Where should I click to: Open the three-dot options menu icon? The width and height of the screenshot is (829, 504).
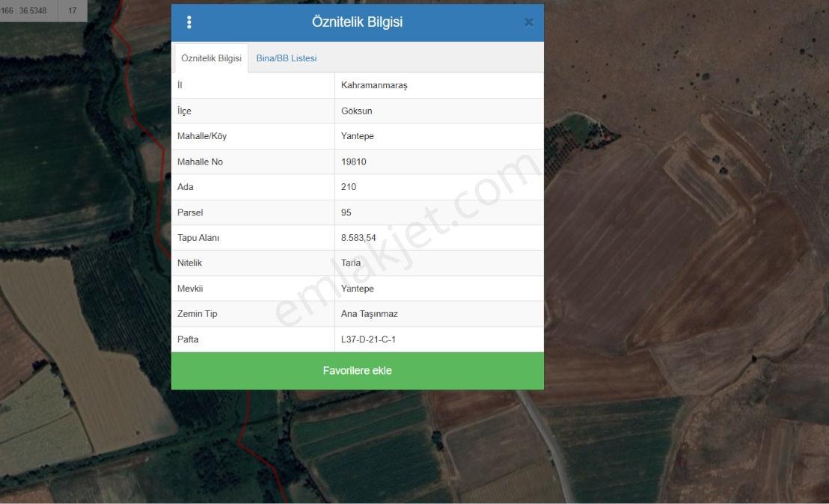pyautogui.click(x=189, y=22)
